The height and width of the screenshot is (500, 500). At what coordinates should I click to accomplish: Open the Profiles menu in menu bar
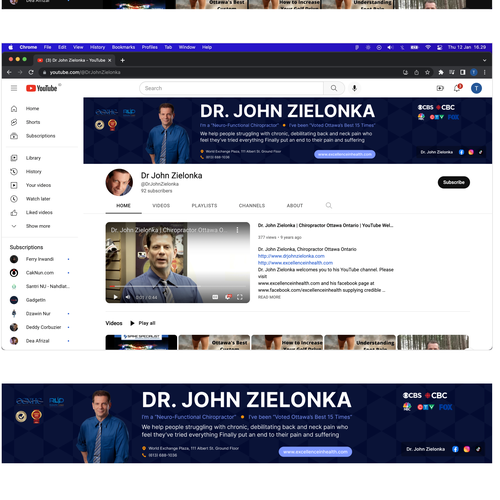[150, 47]
